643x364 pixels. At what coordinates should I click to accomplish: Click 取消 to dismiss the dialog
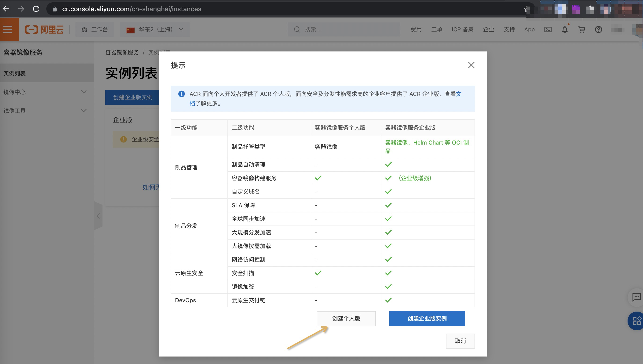[x=460, y=341]
